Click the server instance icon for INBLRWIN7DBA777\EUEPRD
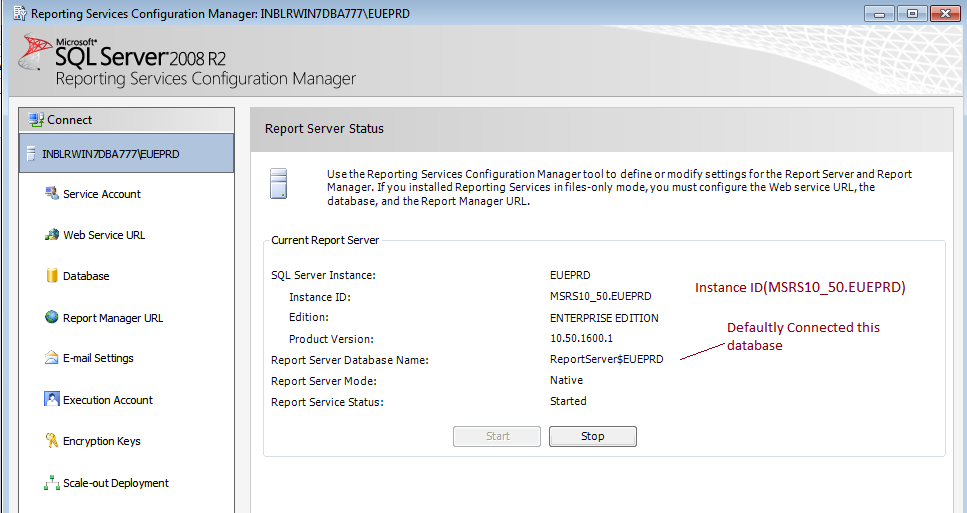This screenshot has height=513, width=967. [31, 154]
